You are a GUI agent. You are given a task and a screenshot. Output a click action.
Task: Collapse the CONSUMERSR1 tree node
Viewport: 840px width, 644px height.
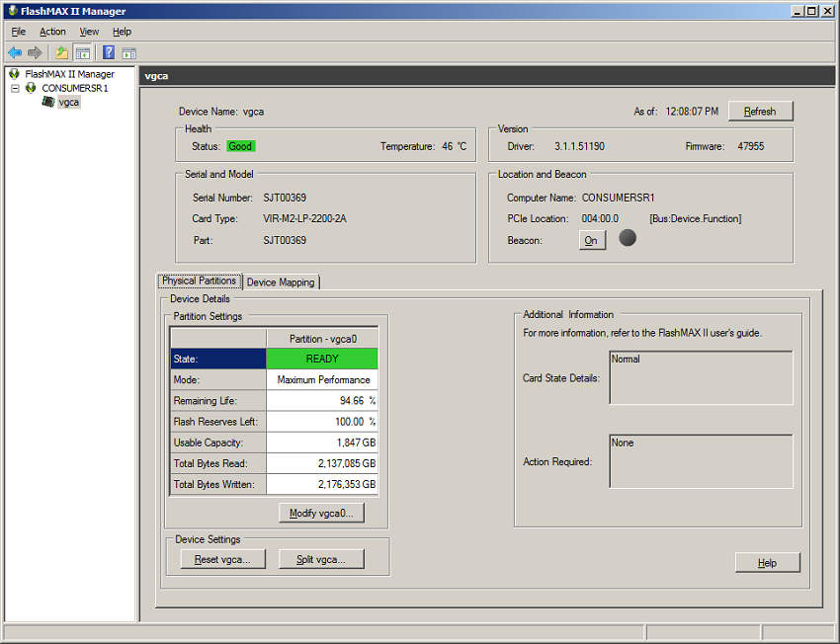(16, 88)
